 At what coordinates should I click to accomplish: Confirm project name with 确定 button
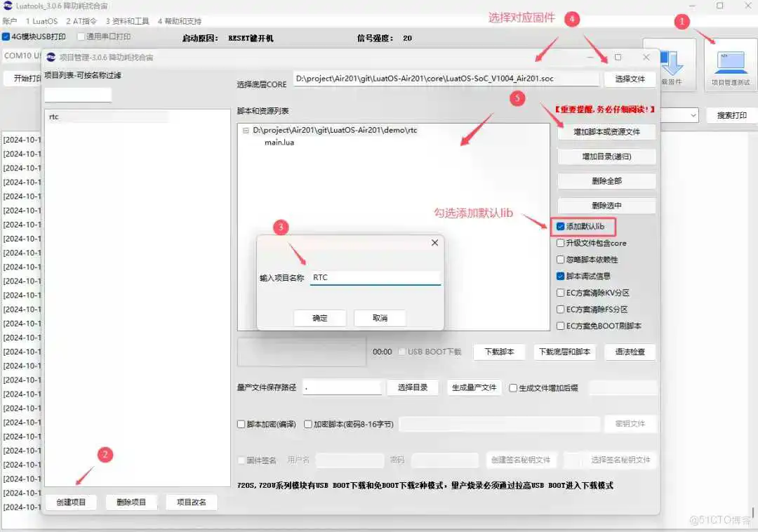pyautogui.click(x=320, y=318)
